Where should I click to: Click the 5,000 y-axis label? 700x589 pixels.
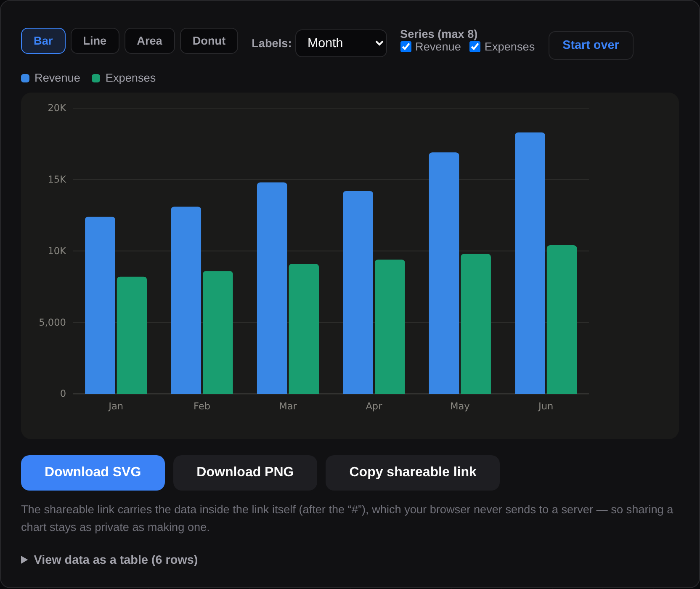(x=53, y=323)
